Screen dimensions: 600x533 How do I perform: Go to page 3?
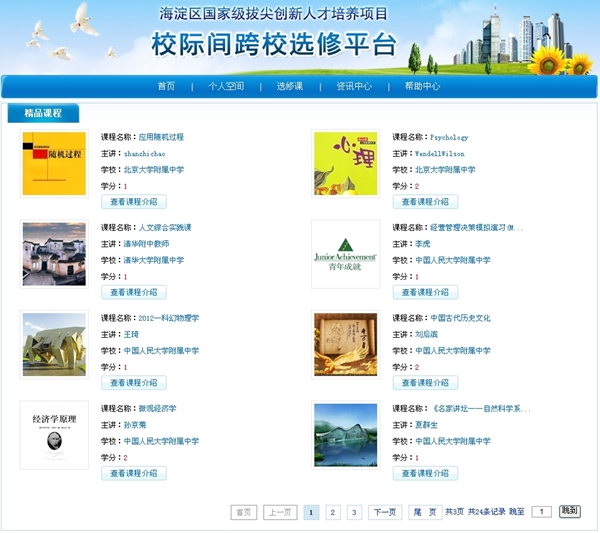click(354, 512)
